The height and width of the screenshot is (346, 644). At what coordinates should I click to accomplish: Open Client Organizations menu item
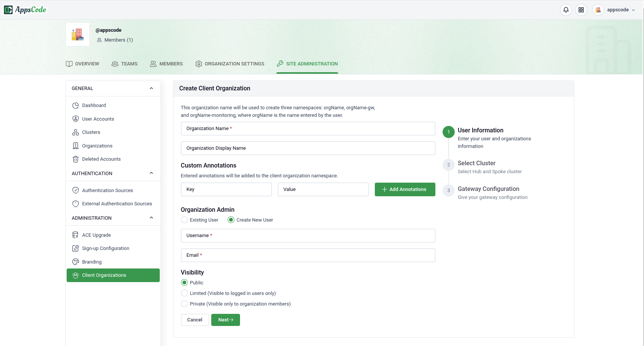(x=113, y=275)
